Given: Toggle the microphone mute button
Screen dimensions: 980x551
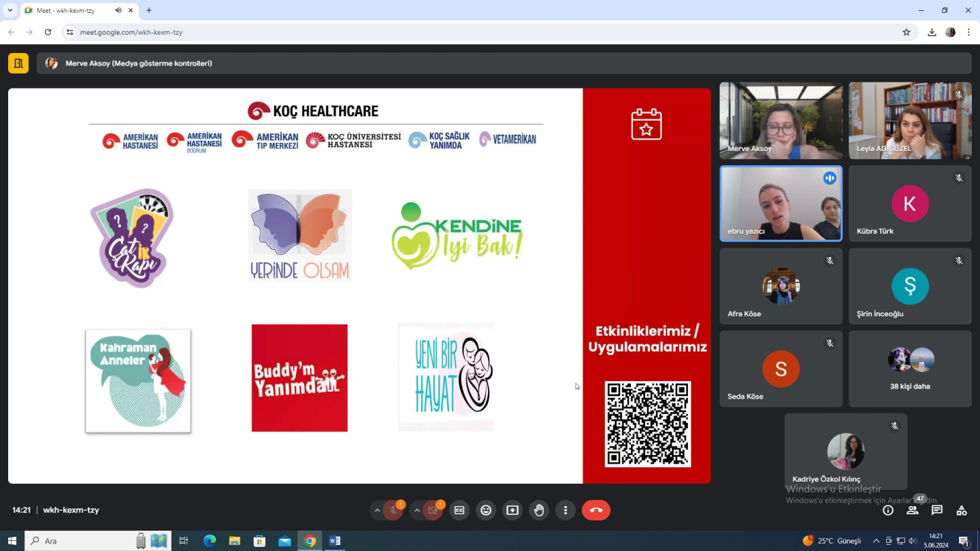Looking at the screenshot, I should click(393, 510).
